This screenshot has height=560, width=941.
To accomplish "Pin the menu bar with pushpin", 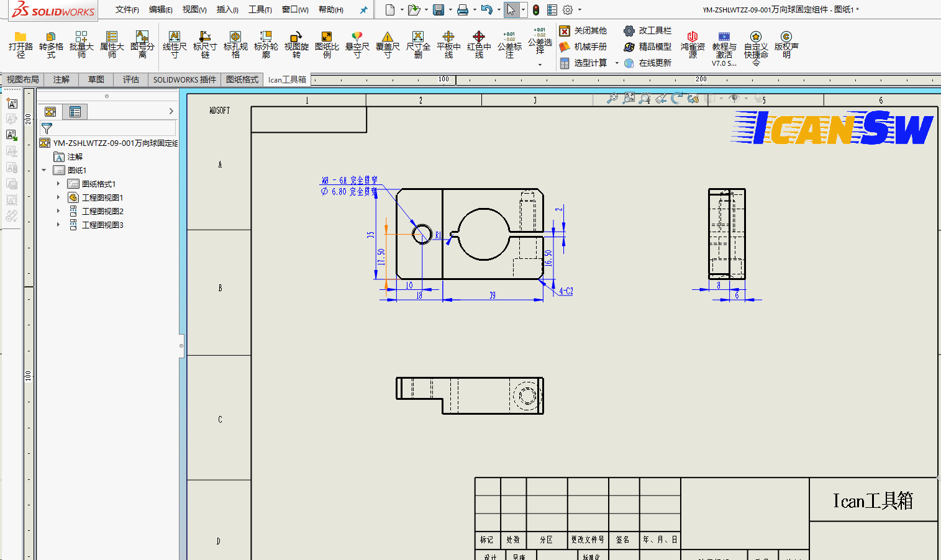I will point(364,10).
